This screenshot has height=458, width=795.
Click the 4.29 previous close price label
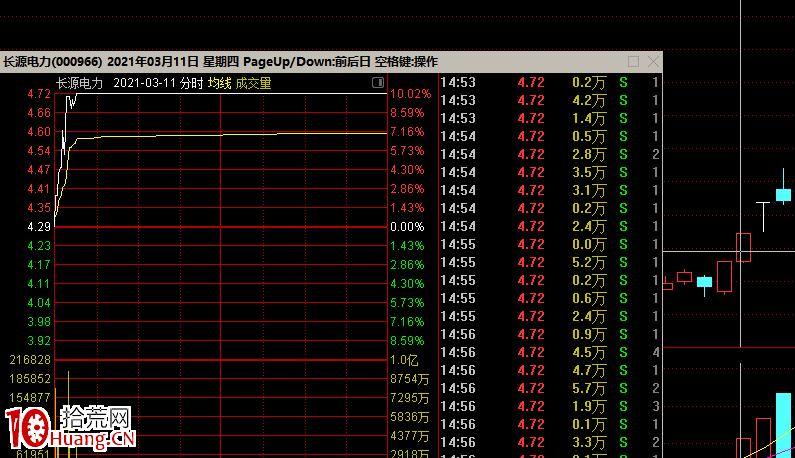click(39, 227)
